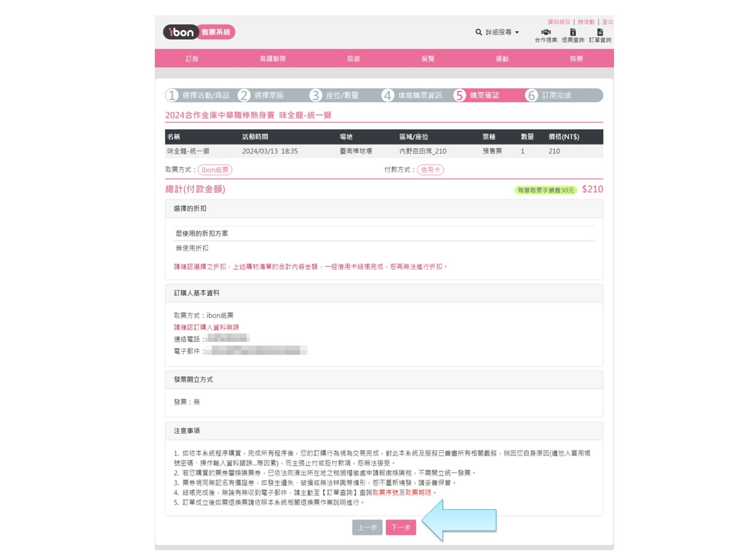Screen dimensions: 747x560
Task: Open the 訂房 menu
Action: point(192,59)
